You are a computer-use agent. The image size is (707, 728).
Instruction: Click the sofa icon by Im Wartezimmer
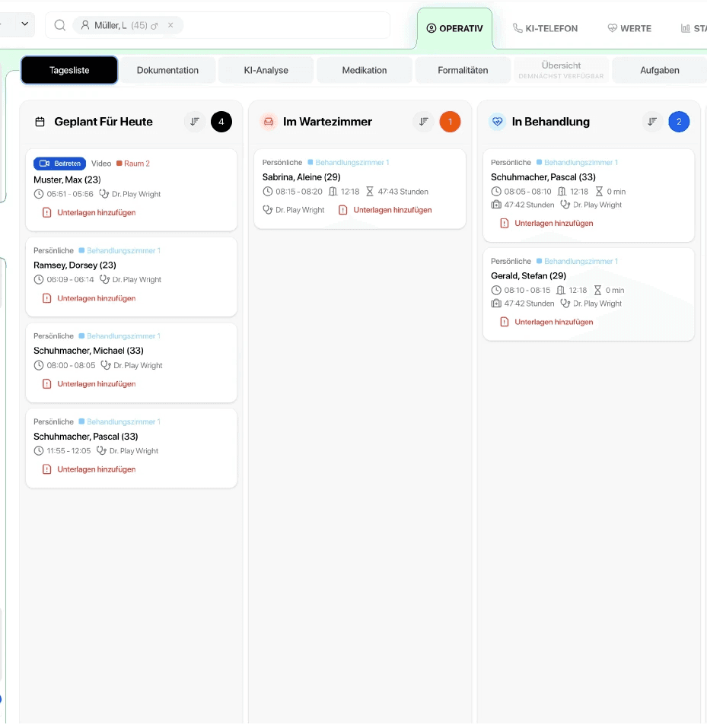[x=269, y=122]
